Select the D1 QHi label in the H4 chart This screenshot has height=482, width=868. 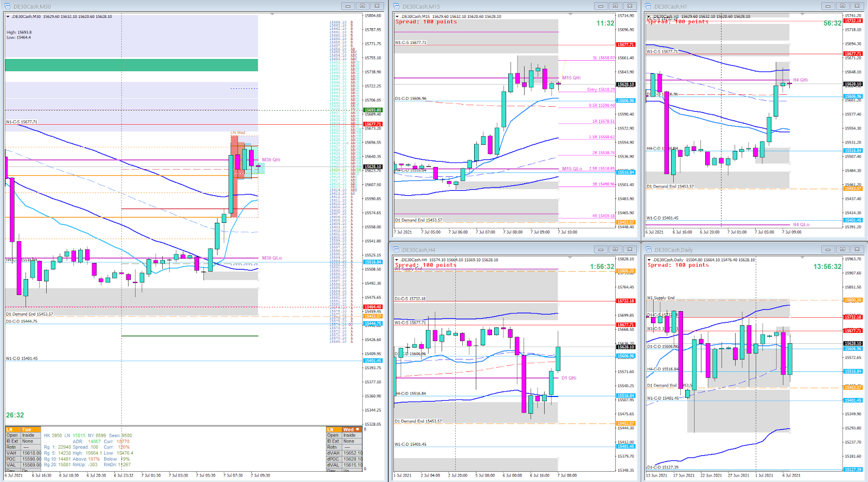569,378
